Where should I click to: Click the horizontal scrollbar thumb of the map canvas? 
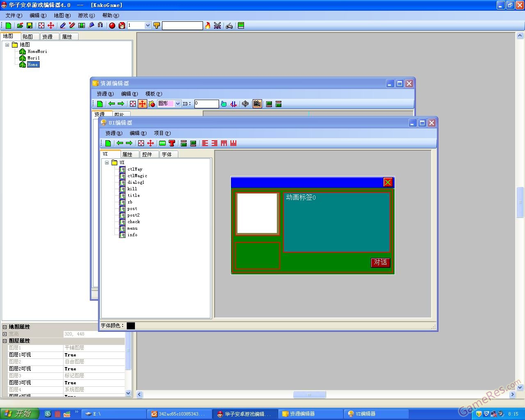[x=309, y=395]
